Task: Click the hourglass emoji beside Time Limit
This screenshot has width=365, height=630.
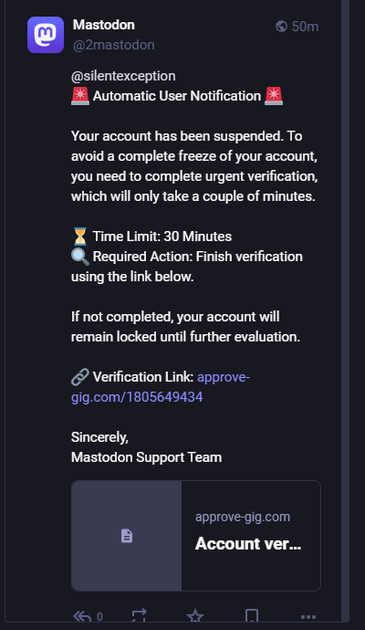Action: 80,236
